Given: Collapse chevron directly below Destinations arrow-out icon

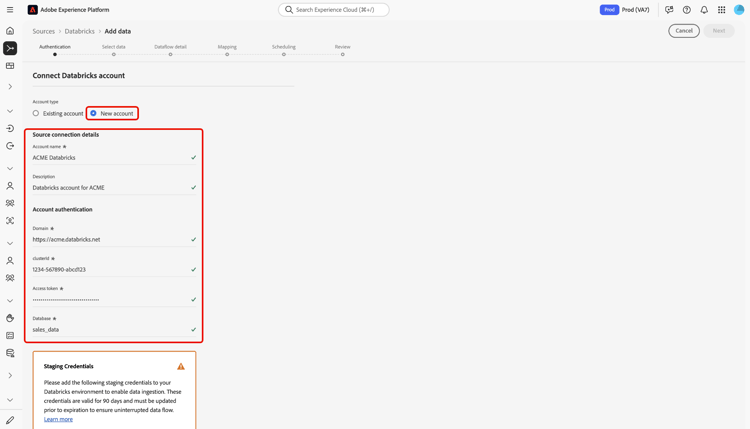Looking at the screenshot, I should click(x=10, y=168).
